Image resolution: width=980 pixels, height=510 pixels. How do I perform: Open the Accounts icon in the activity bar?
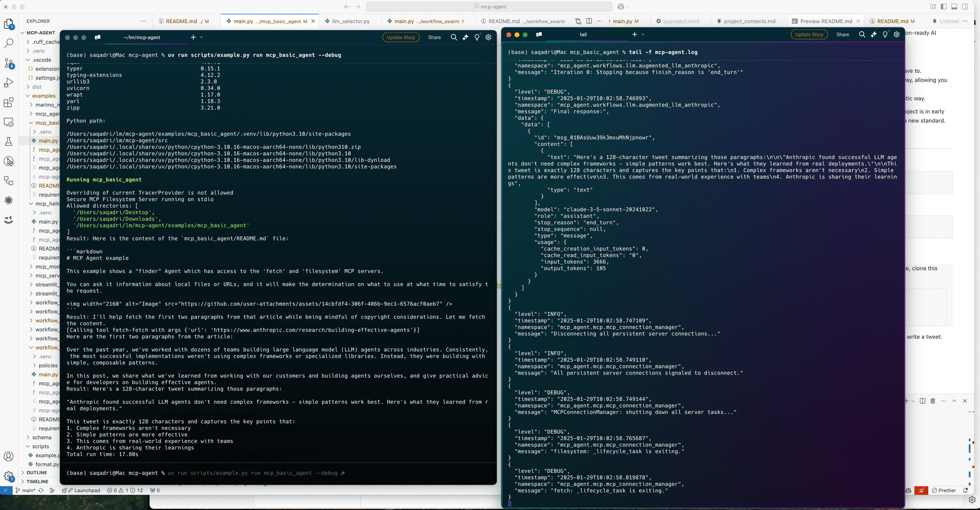coord(9,456)
